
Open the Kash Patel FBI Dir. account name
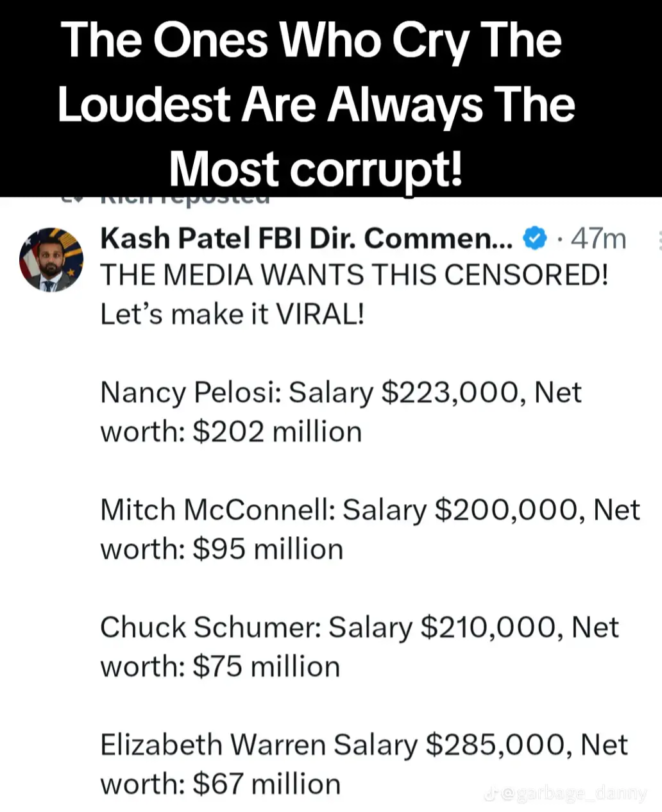coord(307,239)
